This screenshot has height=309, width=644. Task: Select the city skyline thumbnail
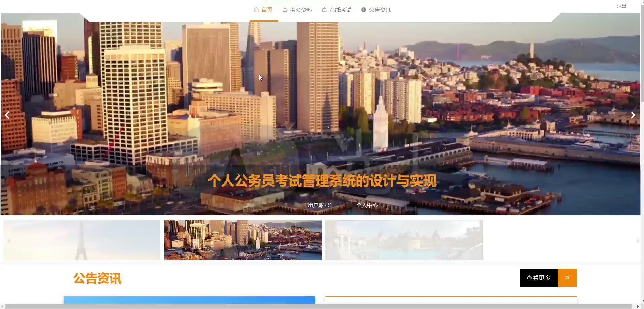point(243,240)
